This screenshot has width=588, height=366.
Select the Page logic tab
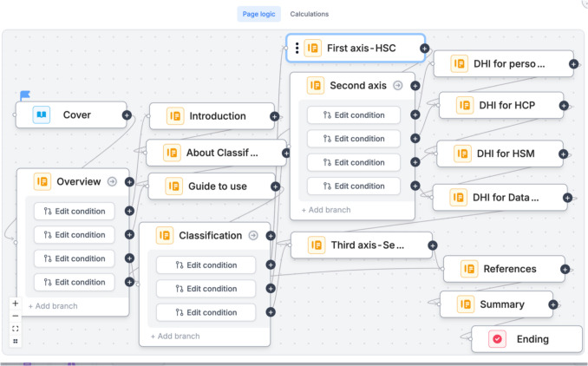258,14
